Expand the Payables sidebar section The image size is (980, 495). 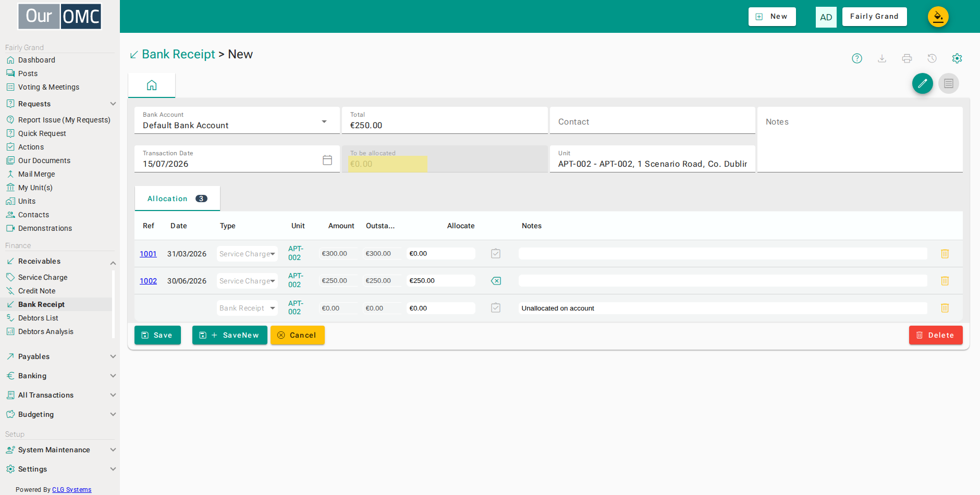click(60, 356)
